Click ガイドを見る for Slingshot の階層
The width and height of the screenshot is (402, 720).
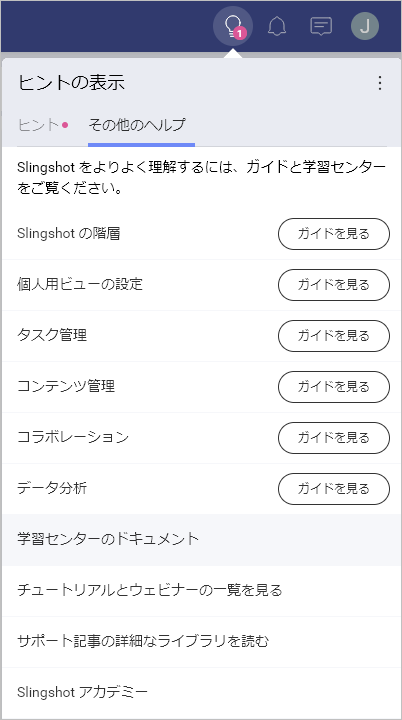click(x=334, y=234)
